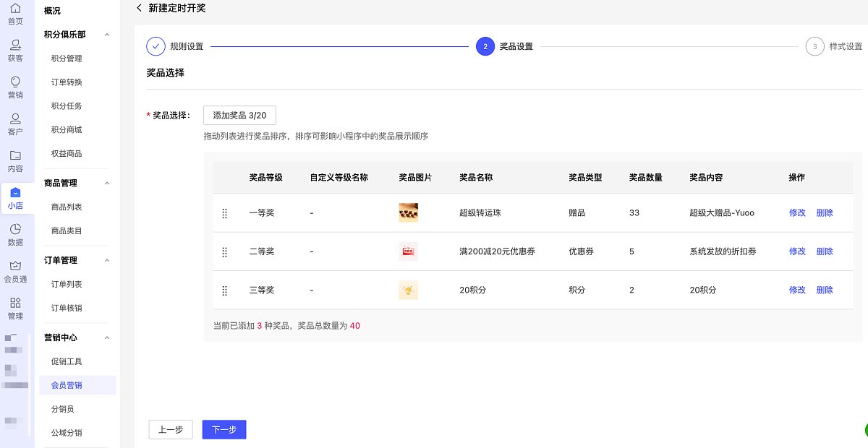Click the 下一步 button

point(224,429)
